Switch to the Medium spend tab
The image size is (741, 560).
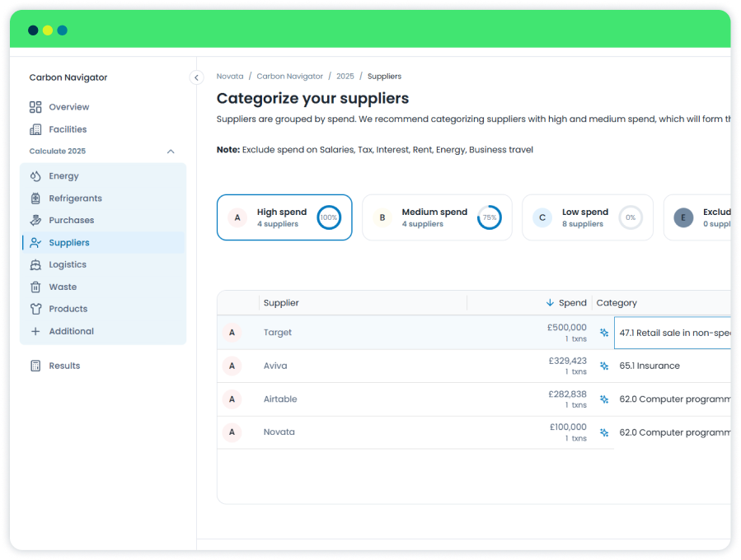click(x=437, y=217)
